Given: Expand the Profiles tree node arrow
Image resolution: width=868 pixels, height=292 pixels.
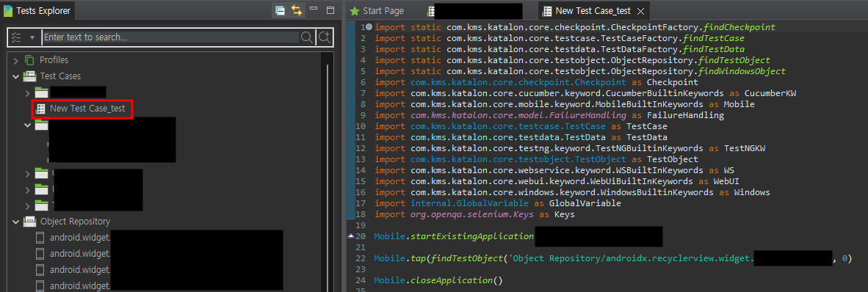Looking at the screenshot, I should coord(16,60).
